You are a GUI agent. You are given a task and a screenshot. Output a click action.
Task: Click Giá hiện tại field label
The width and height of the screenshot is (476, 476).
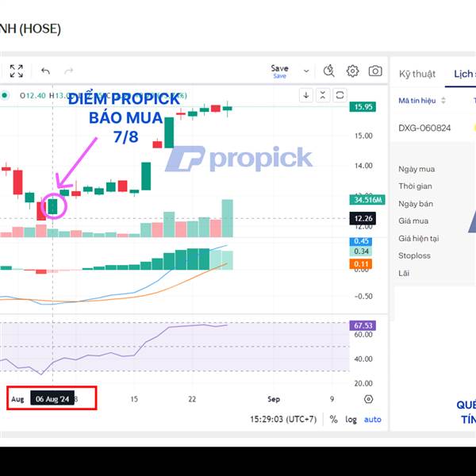pyautogui.click(x=419, y=238)
